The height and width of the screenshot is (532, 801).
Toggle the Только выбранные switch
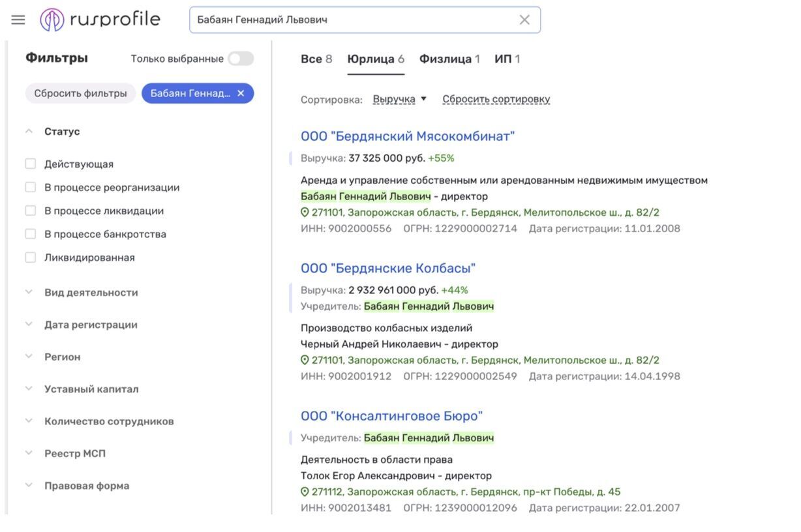pyautogui.click(x=240, y=59)
